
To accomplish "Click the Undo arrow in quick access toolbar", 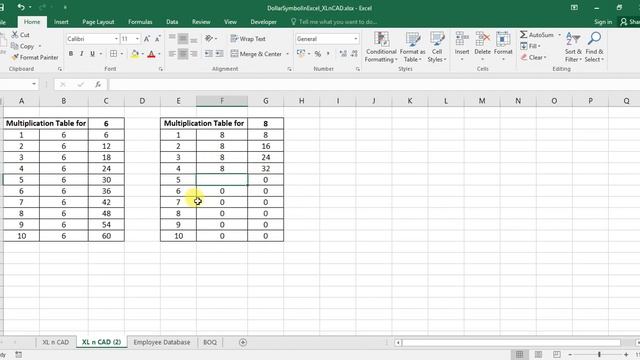I will (x=21, y=7).
